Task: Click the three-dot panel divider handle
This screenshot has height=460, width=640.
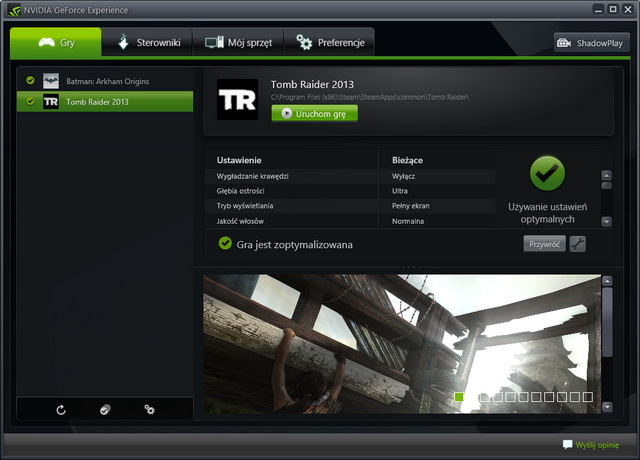Action: [408, 267]
